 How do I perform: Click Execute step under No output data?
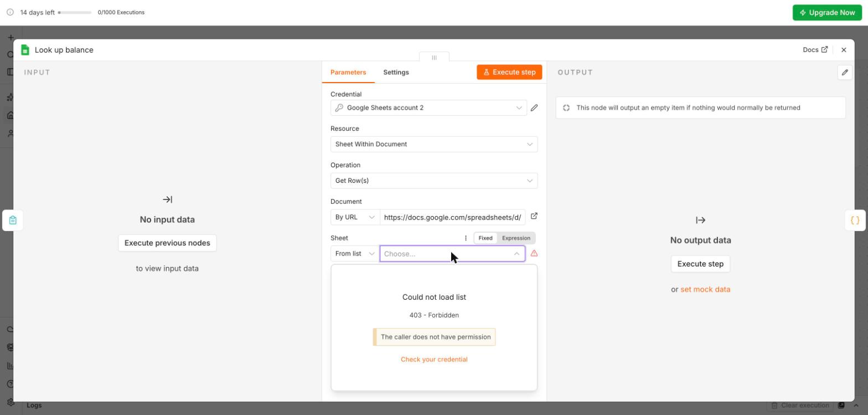(700, 264)
